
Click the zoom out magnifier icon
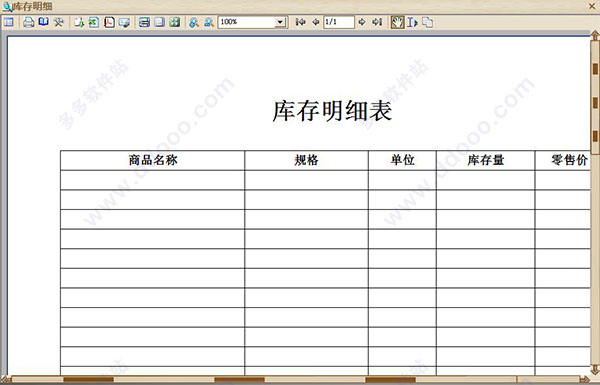[x=209, y=22]
